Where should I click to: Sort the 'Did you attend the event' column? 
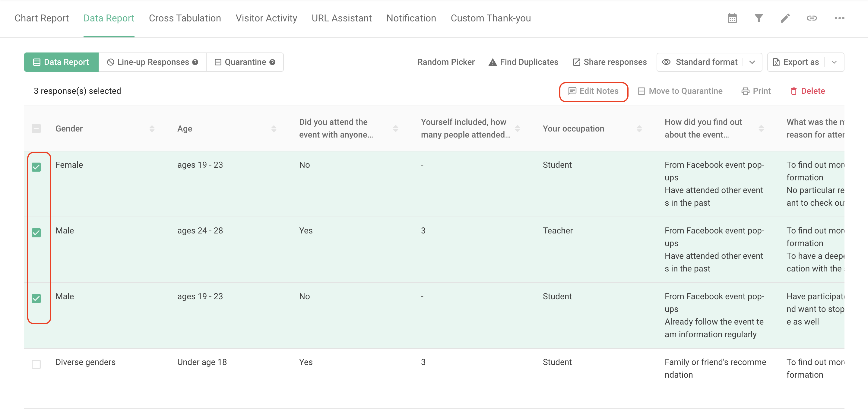pyautogui.click(x=396, y=129)
